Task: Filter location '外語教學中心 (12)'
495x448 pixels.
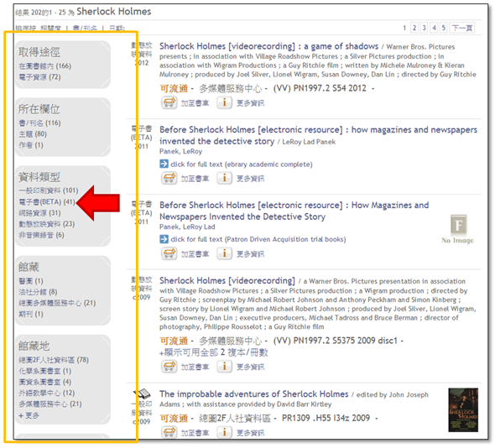Action: click(47, 393)
